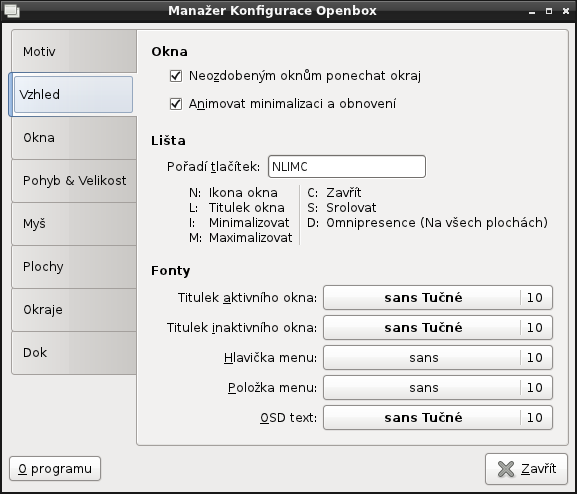The width and height of the screenshot is (577, 494).
Task: Go to the Myš tab
Action: pyautogui.click(x=74, y=224)
